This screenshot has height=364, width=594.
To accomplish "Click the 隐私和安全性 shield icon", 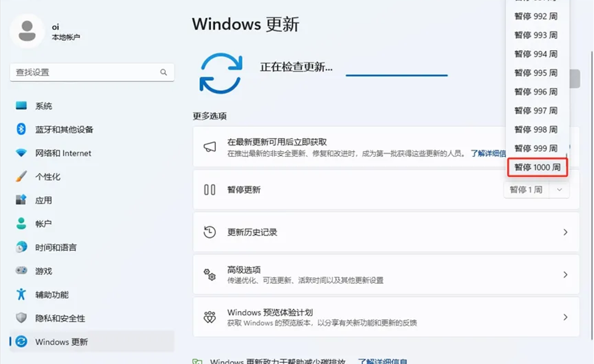I will 21,318.
